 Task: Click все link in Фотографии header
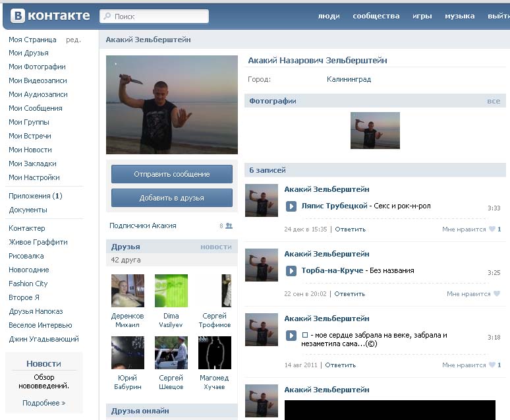click(494, 102)
